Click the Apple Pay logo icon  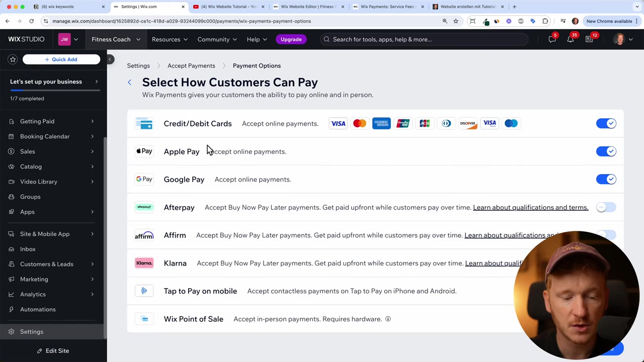pyautogui.click(x=144, y=151)
